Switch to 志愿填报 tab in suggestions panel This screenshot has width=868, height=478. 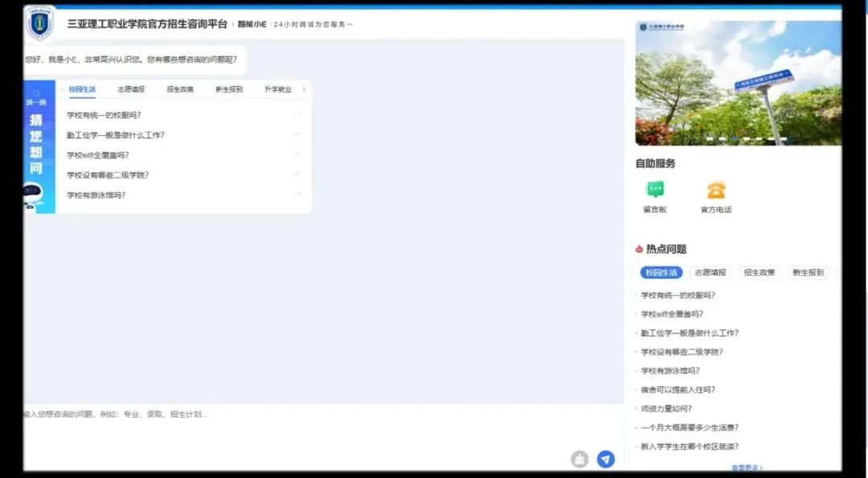131,89
